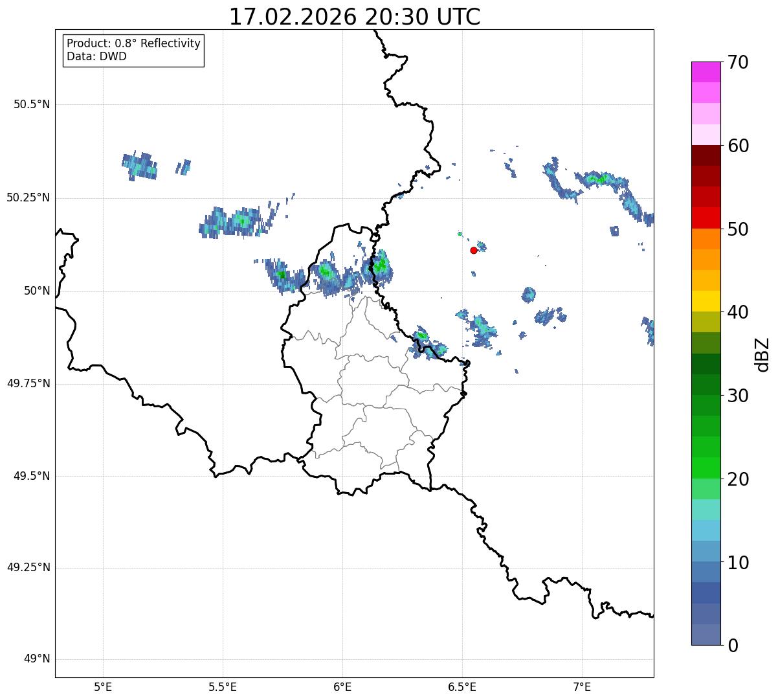Click the dBZ colorbar axis label

point(762,354)
